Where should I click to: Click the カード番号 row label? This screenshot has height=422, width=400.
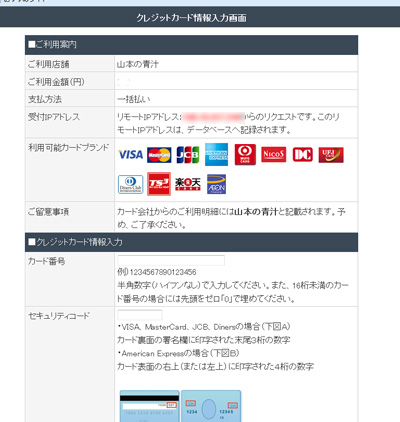coord(46,261)
